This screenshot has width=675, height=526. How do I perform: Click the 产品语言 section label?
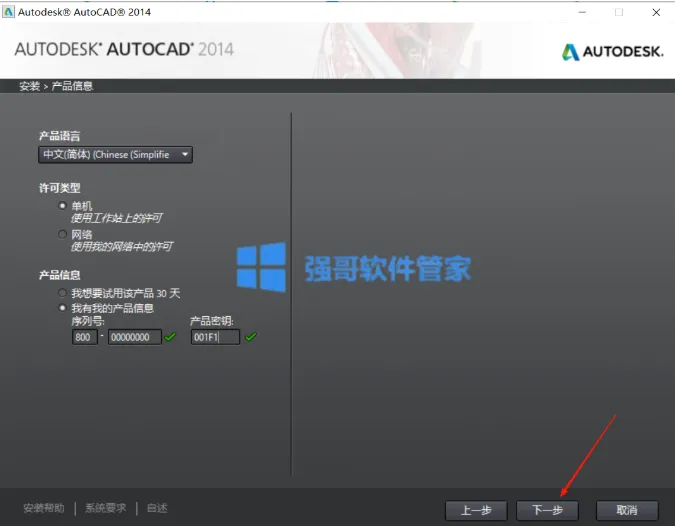click(x=59, y=136)
